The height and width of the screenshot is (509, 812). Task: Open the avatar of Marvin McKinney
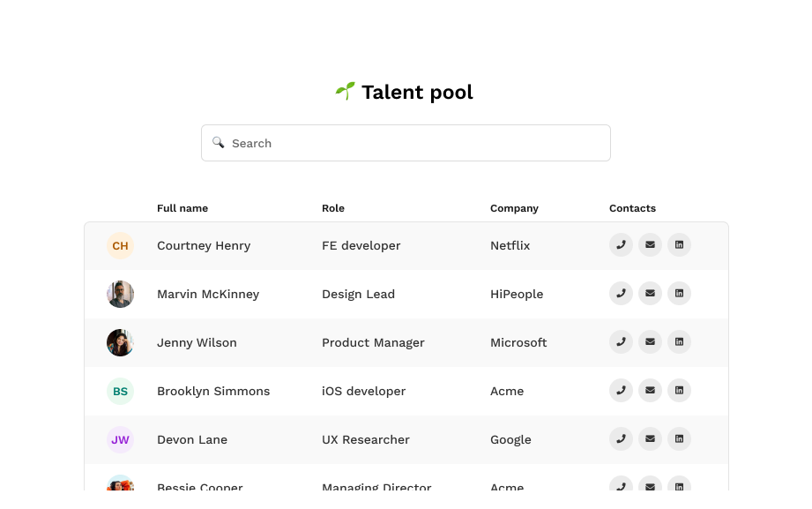(120, 294)
